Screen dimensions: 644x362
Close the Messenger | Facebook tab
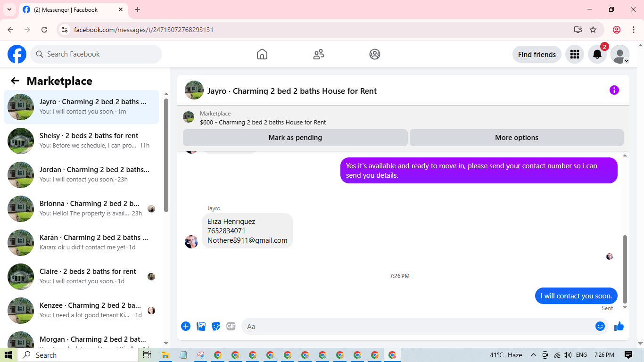click(121, 9)
